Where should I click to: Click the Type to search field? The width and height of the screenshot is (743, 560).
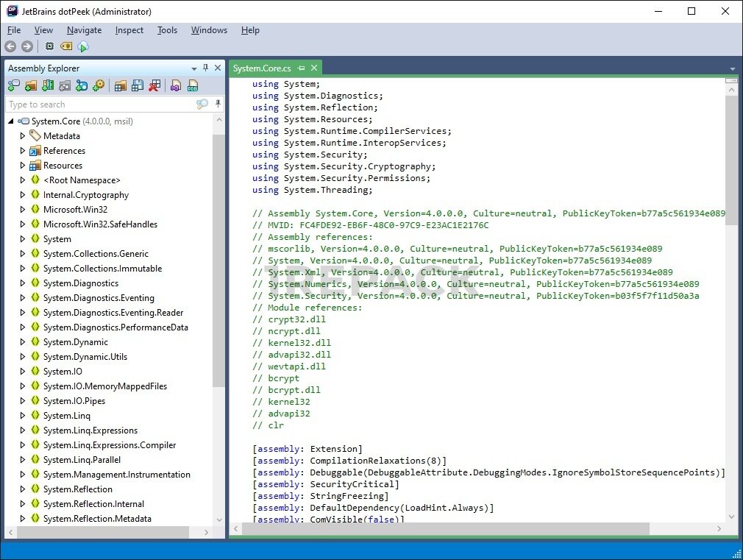pos(101,104)
